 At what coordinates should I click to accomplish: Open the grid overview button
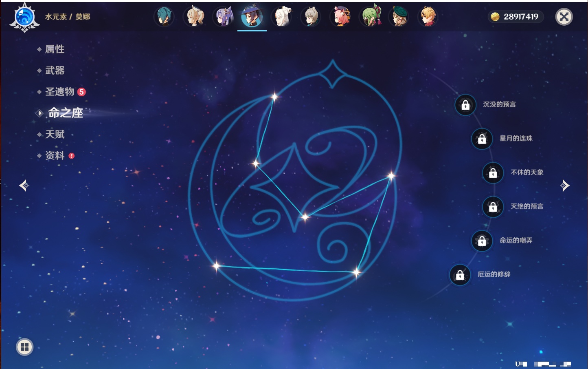(x=24, y=347)
